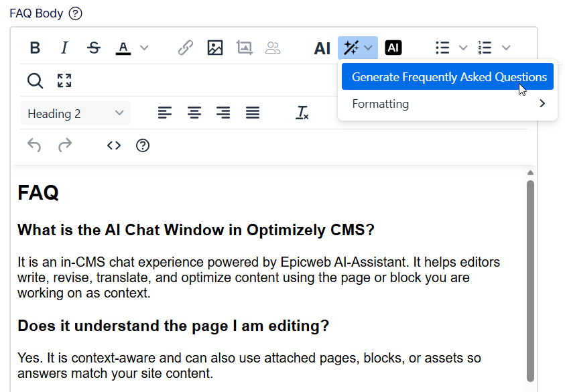Click the heading 'Does it understand the page'
The width and height of the screenshot is (565, 392).
point(174,326)
